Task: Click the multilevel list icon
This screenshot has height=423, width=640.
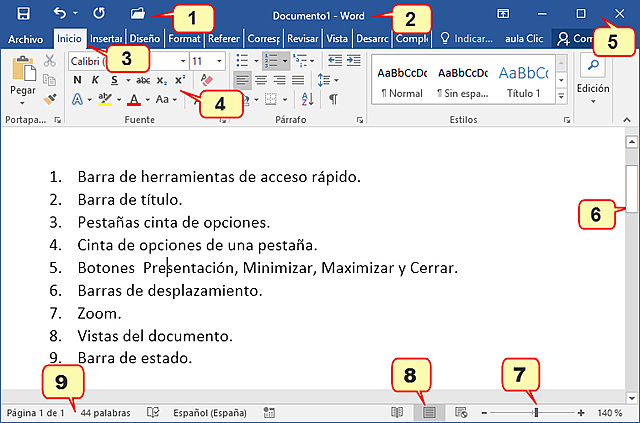Action: tap(300, 61)
